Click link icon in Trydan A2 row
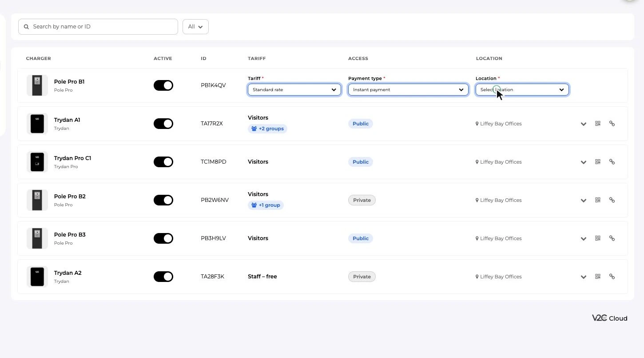This screenshot has height=358, width=644. coord(612,277)
